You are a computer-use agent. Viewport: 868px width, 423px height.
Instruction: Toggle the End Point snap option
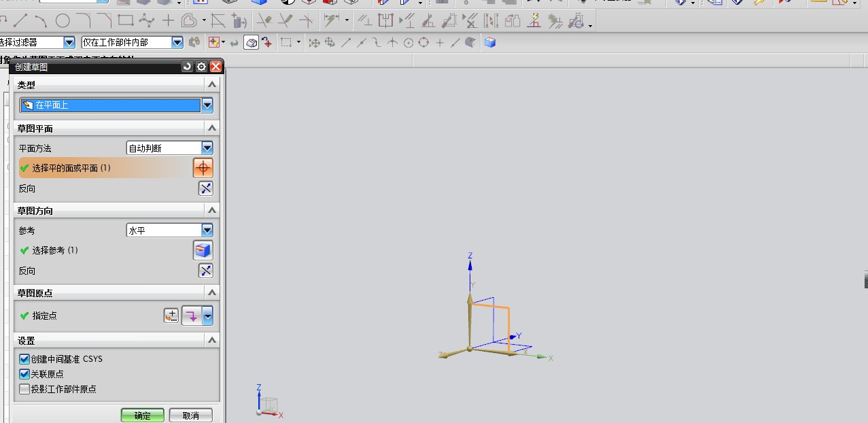point(345,42)
